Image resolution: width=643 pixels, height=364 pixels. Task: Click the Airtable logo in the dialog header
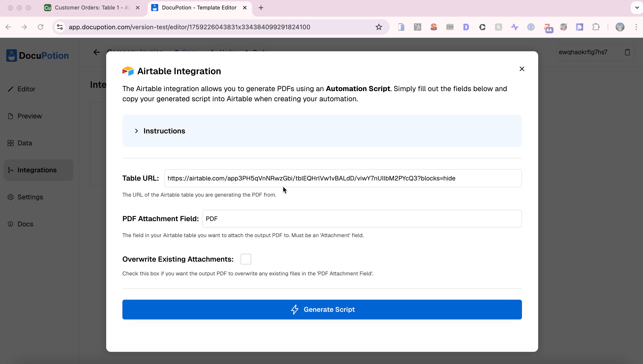[x=128, y=71]
